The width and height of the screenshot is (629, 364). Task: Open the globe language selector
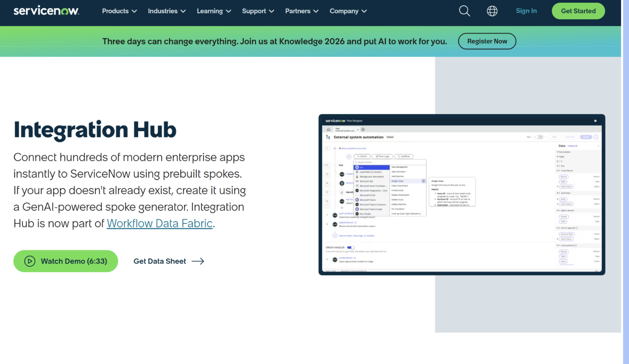click(492, 11)
